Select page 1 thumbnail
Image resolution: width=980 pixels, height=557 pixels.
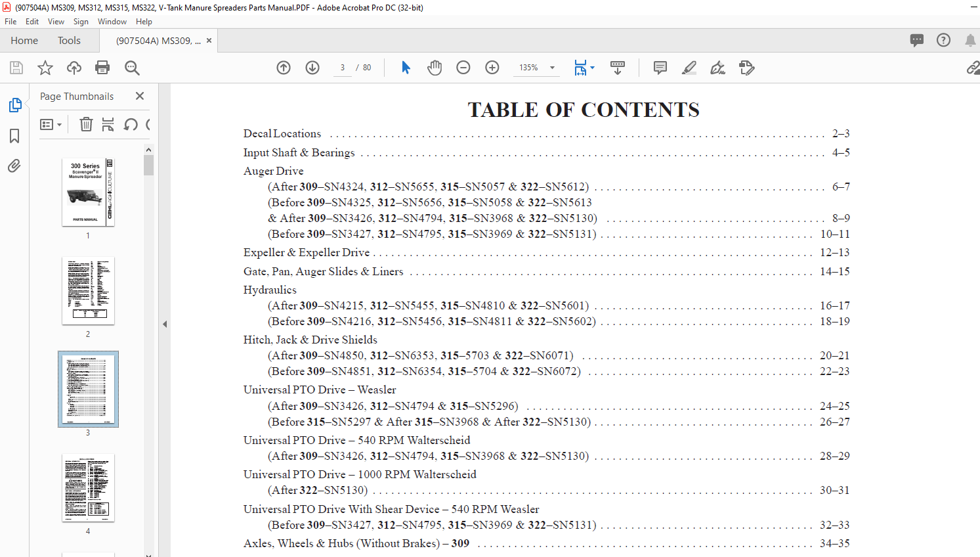pyautogui.click(x=88, y=192)
